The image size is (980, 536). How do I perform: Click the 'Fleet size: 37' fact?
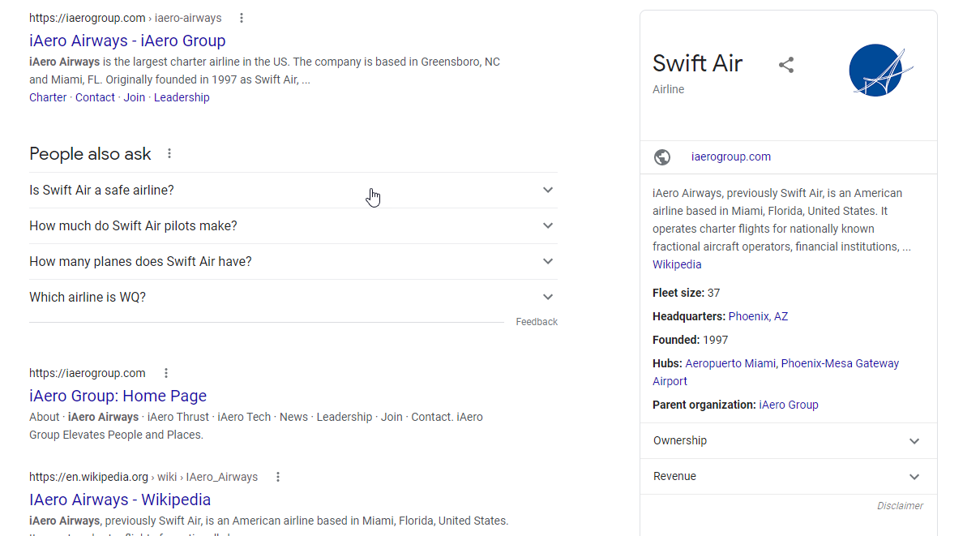click(687, 293)
